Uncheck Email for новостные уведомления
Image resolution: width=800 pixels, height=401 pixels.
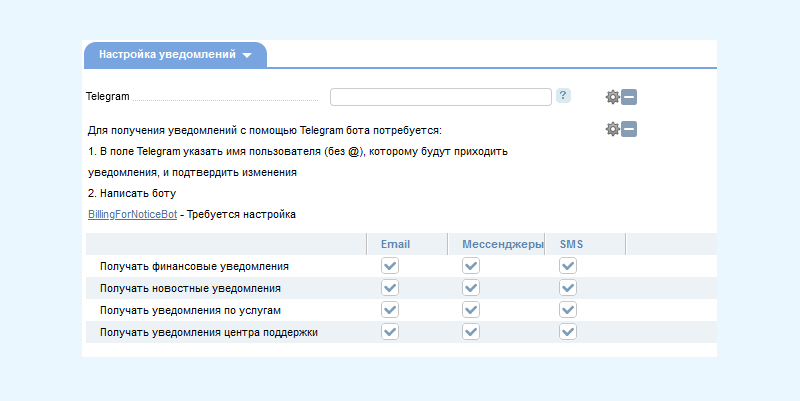pos(390,288)
